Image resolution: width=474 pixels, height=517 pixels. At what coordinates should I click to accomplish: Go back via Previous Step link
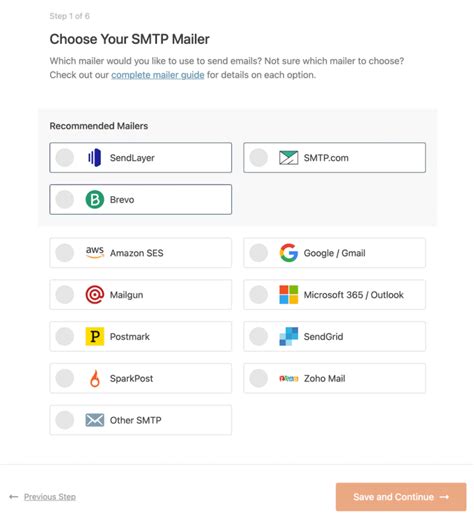coord(50,497)
